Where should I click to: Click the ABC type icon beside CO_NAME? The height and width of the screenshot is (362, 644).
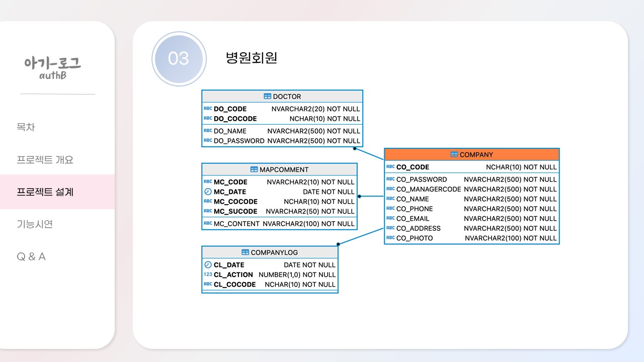(x=390, y=199)
